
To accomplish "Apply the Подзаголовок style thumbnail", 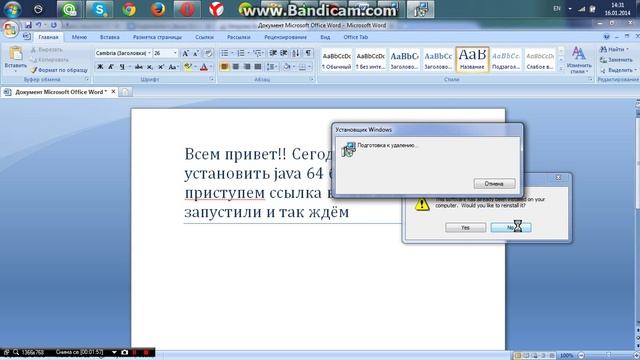I will click(506, 60).
